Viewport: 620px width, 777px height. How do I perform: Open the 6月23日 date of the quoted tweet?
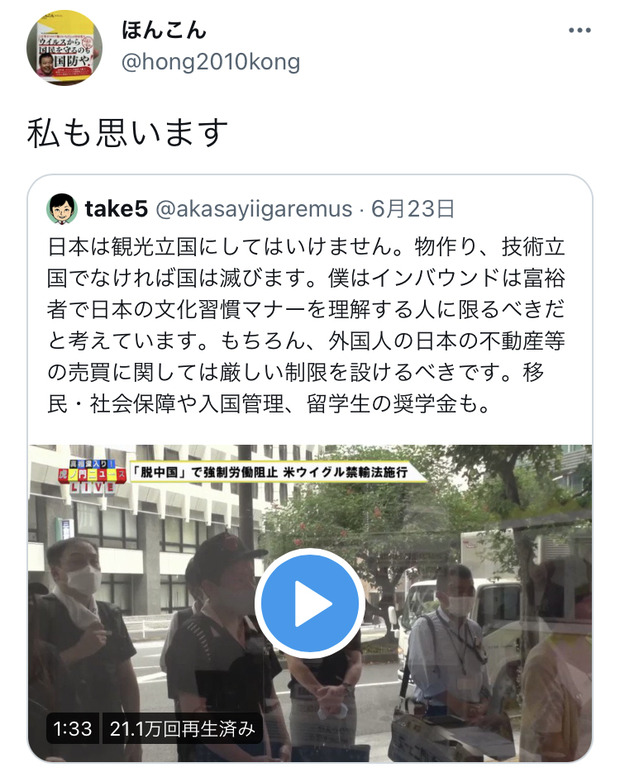coord(413,209)
